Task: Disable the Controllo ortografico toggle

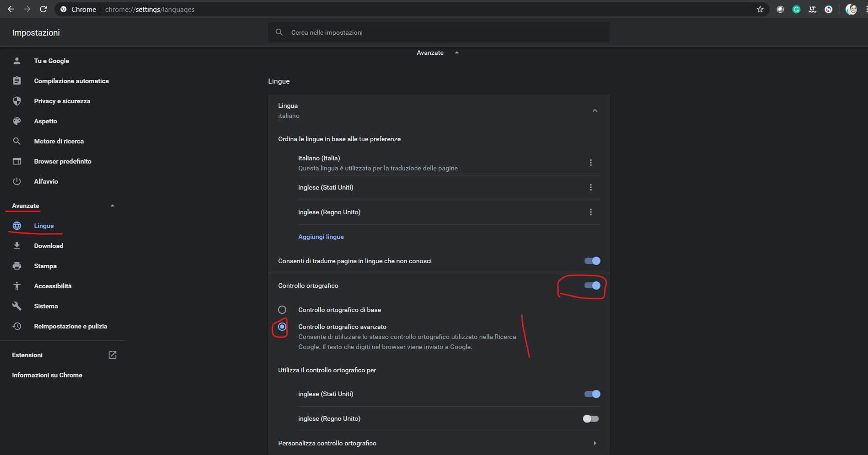Action: coord(592,286)
